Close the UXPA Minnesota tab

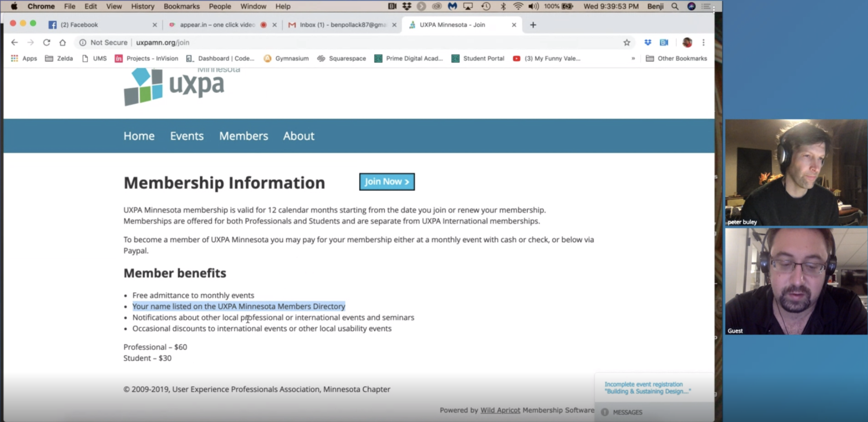[514, 25]
